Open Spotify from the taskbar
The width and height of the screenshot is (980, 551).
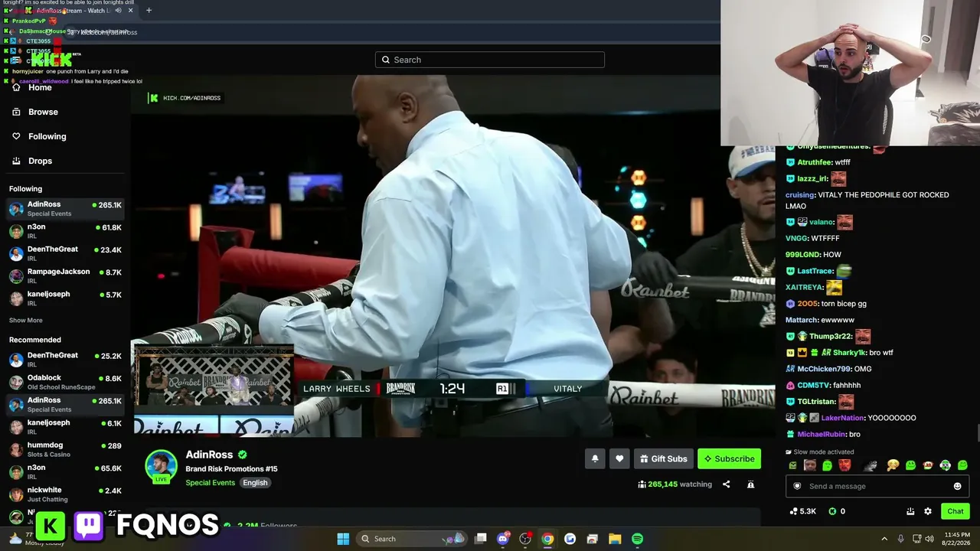tap(637, 539)
